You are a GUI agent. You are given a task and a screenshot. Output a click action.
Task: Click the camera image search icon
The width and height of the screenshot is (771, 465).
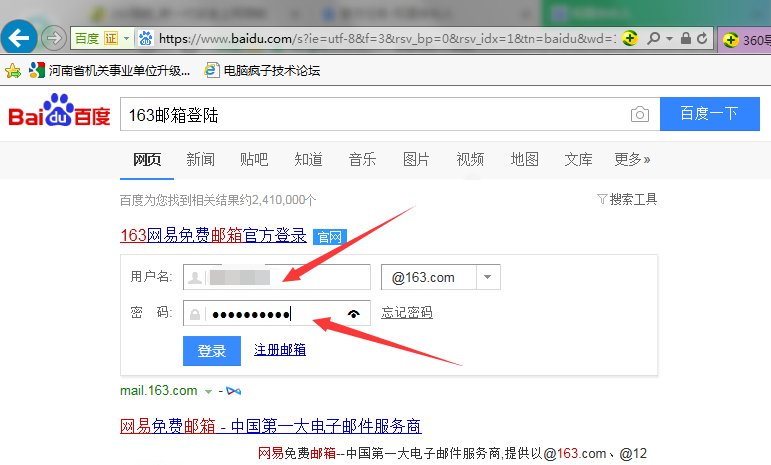point(640,114)
